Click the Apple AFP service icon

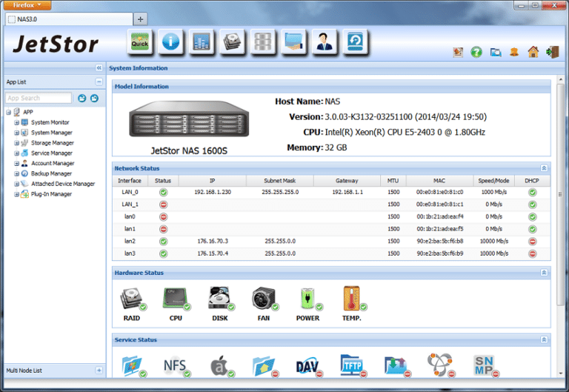[221, 366]
